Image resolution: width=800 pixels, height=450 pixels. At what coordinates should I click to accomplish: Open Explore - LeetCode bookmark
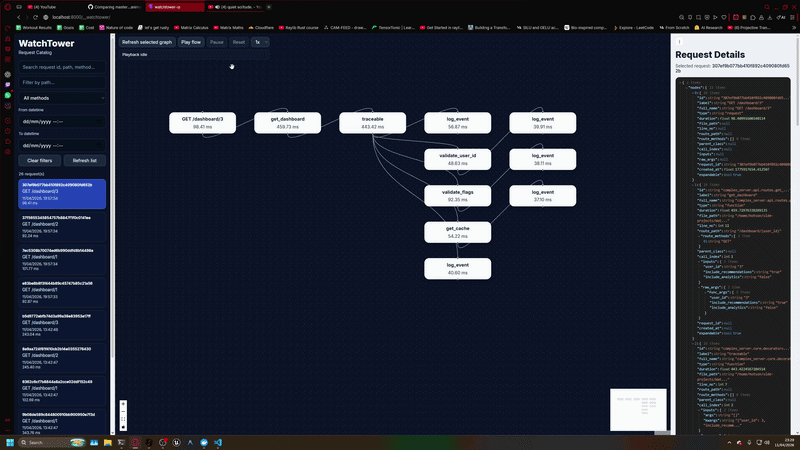point(634,28)
